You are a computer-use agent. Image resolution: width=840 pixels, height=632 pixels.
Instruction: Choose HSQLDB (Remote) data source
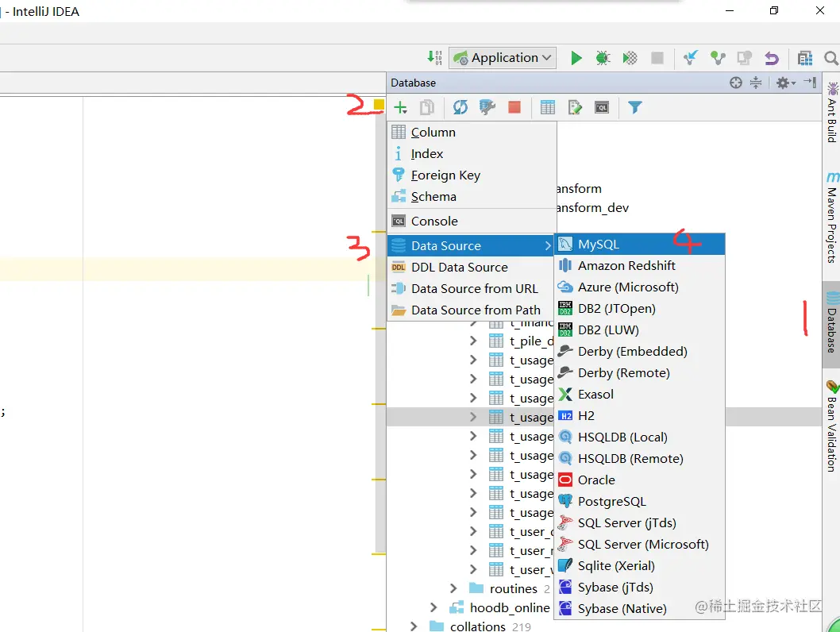640,458
